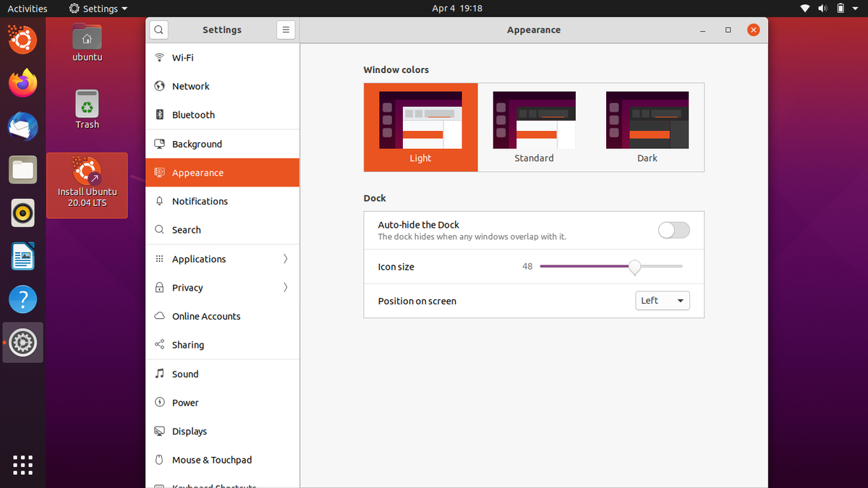Image resolution: width=868 pixels, height=488 pixels.
Task: Click the Wi-Fi icon in the sidebar
Action: pyautogui.click(x=160, y=57)
